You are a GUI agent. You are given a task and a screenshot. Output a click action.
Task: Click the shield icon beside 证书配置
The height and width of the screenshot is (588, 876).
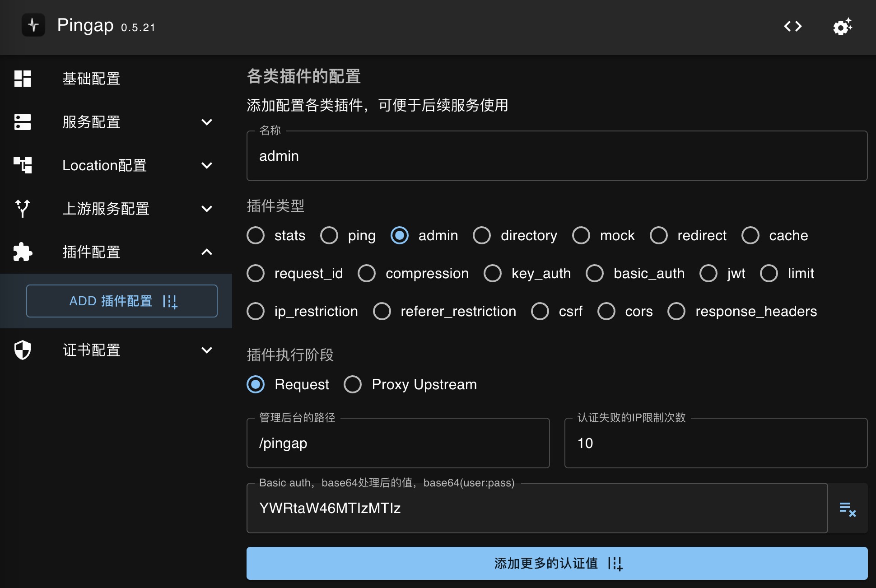23,350
